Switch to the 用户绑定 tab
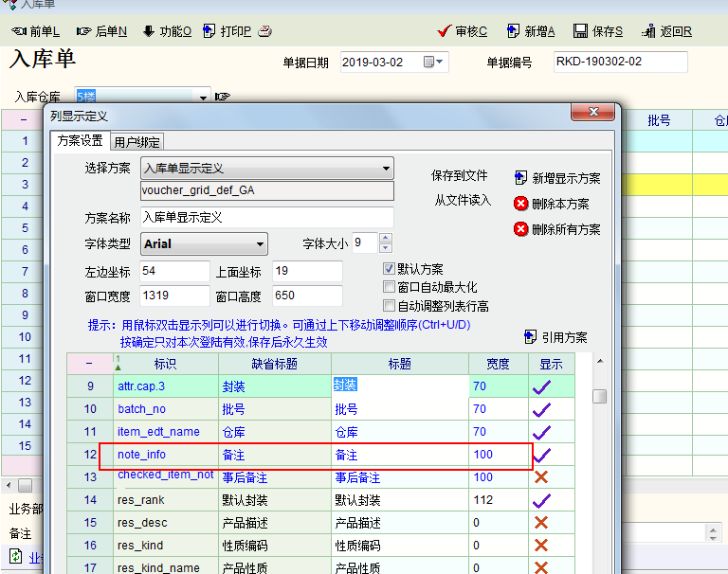The image size is (728, 574). click(137, 142)
